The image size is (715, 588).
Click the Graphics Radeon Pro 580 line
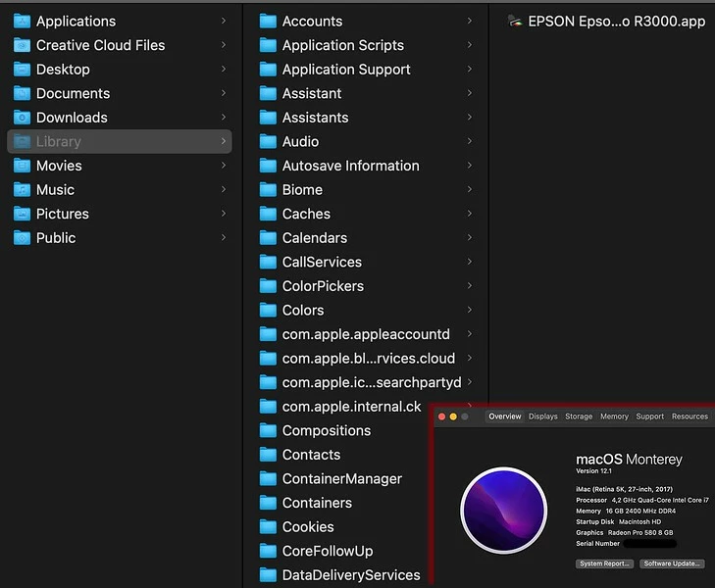pyautogui.click(x=624, y=532)
